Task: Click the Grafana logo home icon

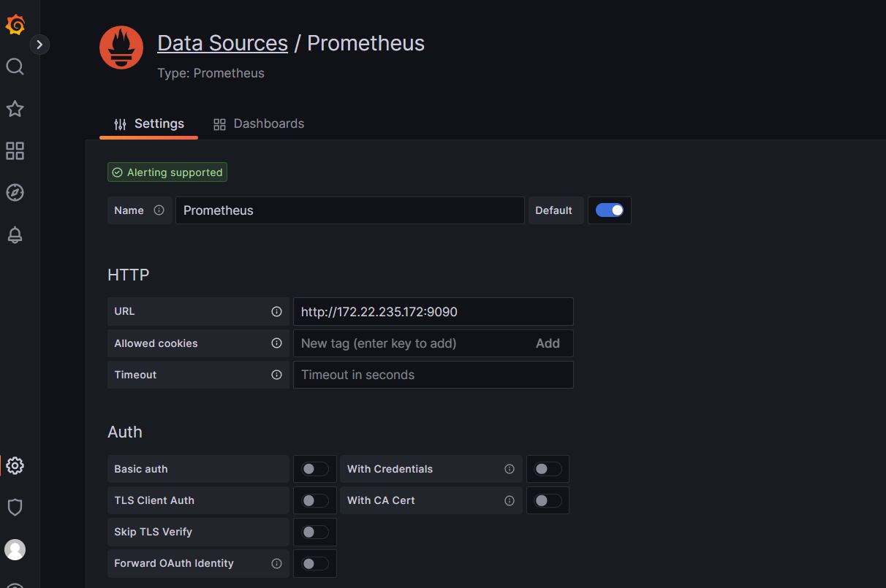Action: [15, 26]
